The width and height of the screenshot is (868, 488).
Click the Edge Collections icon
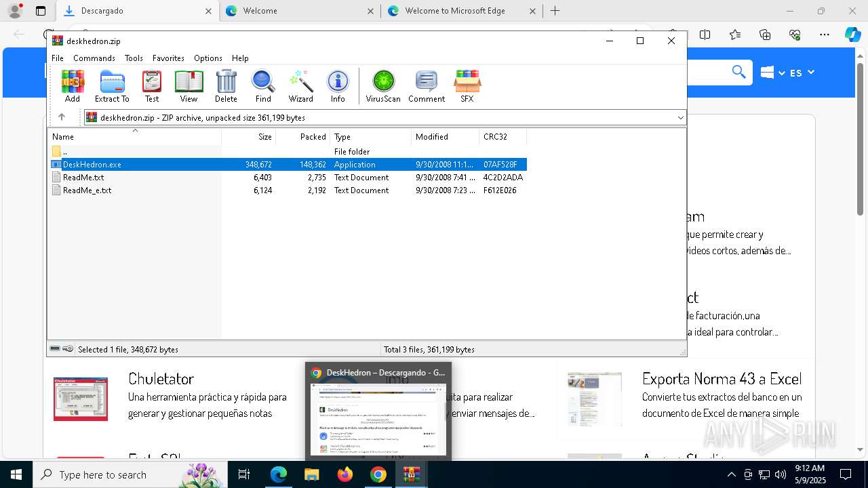tap(765, 35)
